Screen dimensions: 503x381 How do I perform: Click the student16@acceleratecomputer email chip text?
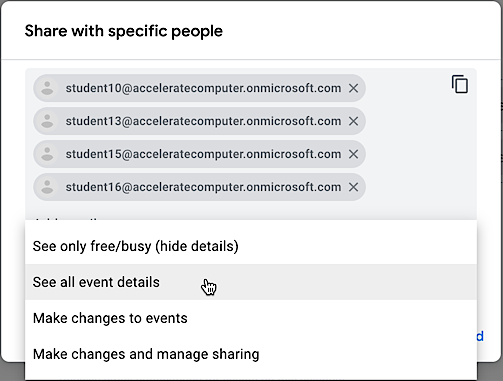pos(203,187)
